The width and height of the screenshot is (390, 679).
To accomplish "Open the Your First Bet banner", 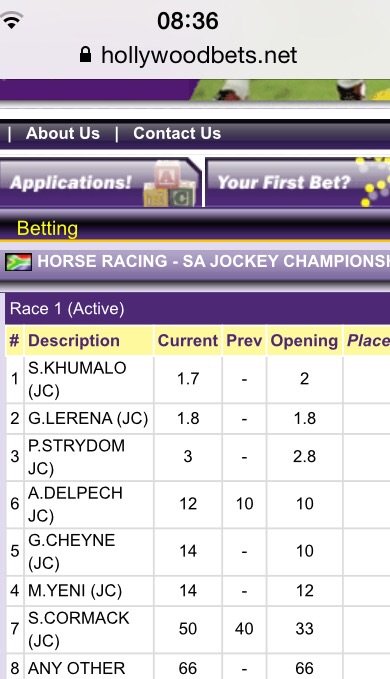I will coord(297,182).
